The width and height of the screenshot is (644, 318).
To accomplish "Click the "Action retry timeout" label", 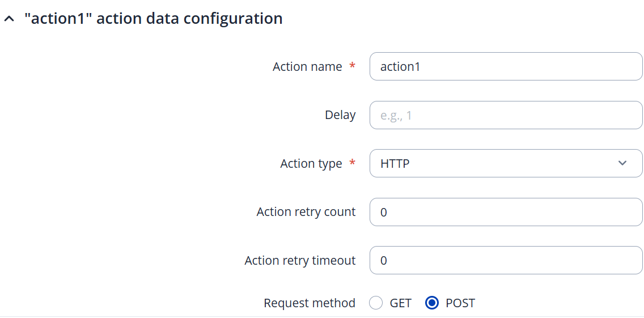I will point(300,261).
